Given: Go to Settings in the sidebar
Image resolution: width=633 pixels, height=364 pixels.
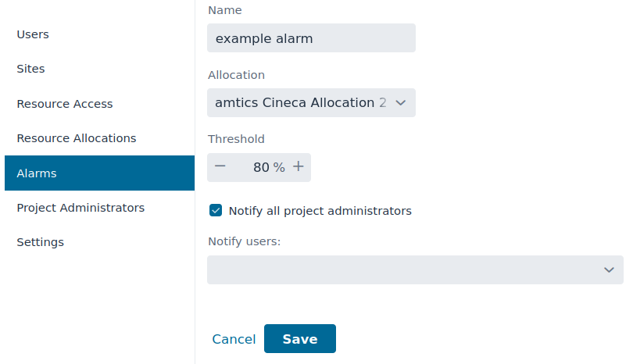Looking at the screenshot, I should [41, 242].
